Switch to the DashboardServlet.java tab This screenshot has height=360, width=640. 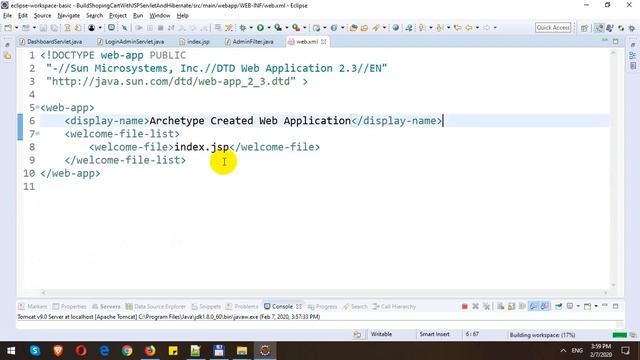coord(51,42)
